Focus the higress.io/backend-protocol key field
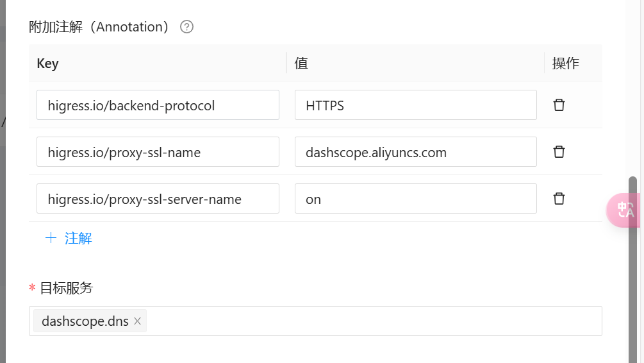Viewport: 644px width, 363px height. tap(158, 105)
